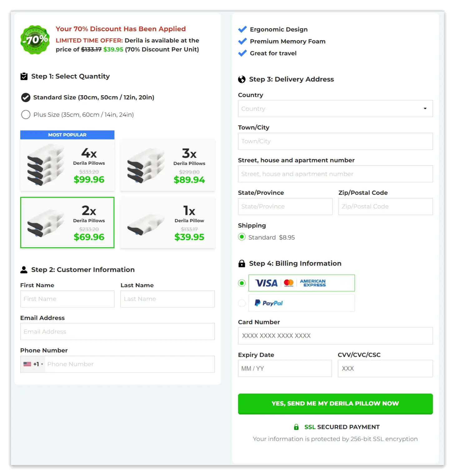Focus the Email Address input field

[x=117, y=332]
